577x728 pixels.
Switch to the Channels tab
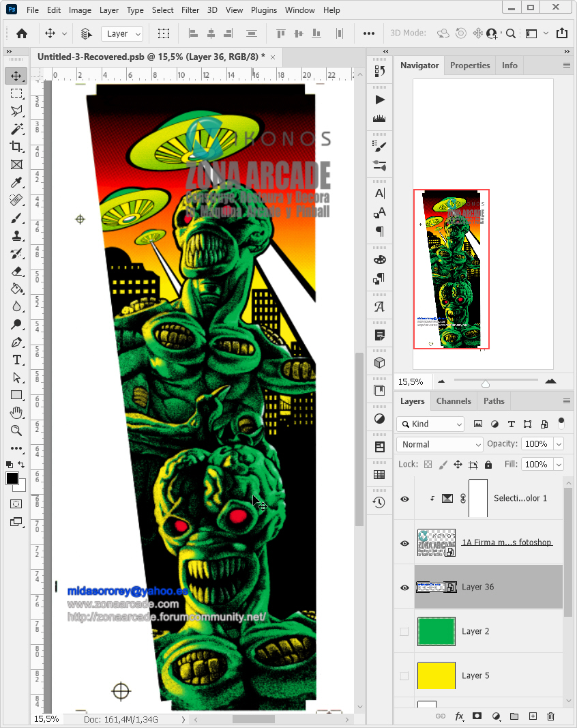453,401
